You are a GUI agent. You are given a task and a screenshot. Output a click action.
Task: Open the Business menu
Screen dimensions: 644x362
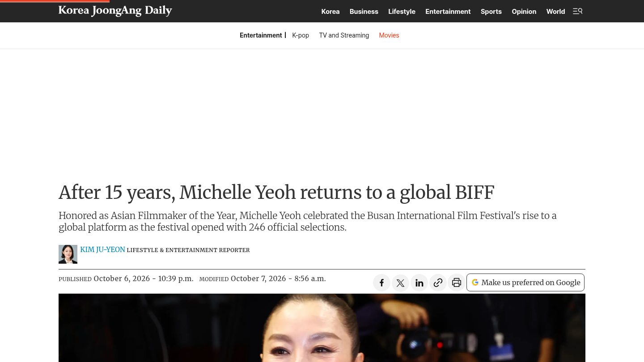point(364,12)
